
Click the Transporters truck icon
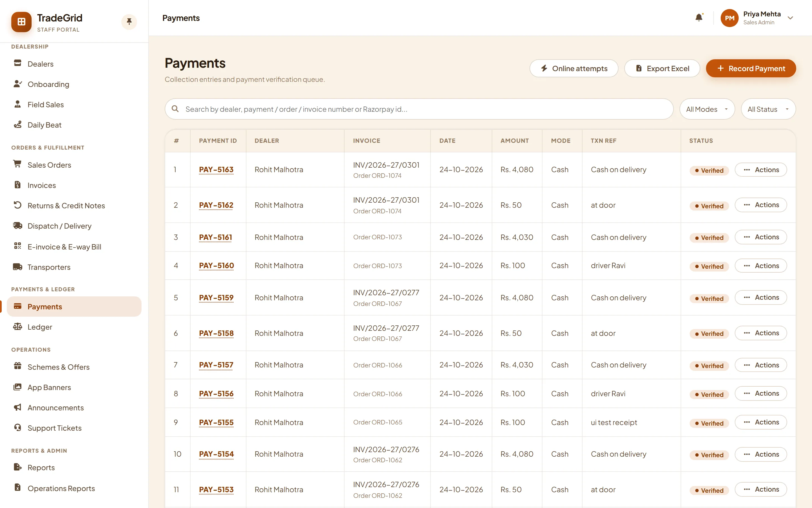coord(17,267)
